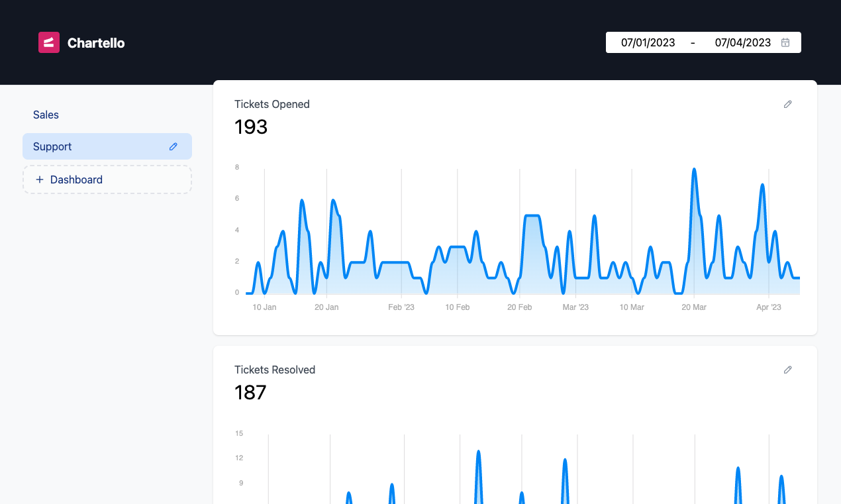This screenshot has height=504, width=841.
Task: Edit the Support dashboard via pencil icon
Action: tap(173, 146)
